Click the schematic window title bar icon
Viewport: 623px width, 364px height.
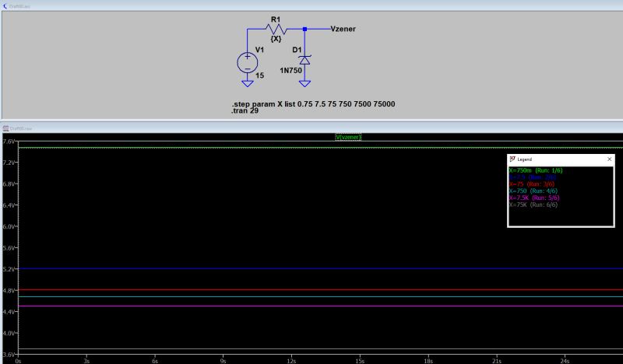5,6
